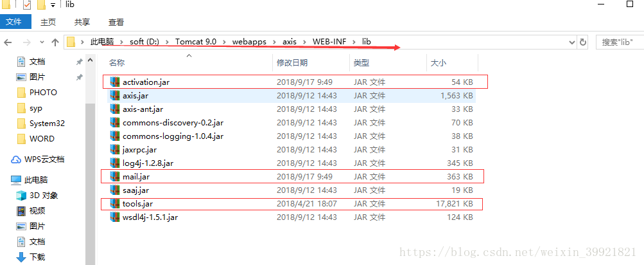
Task: Expand chevron after soft (D:) in path
Action: [x=168, y=42]
